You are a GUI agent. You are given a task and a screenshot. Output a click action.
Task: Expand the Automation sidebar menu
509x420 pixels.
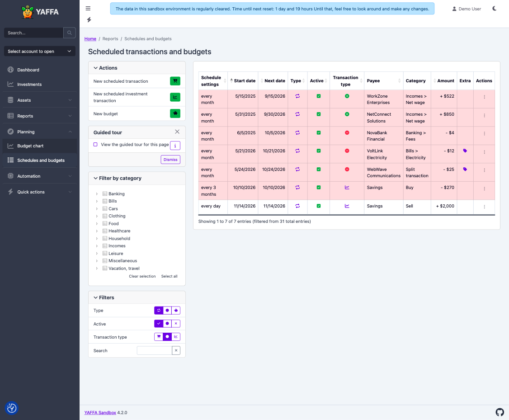(x=40, y=176)
